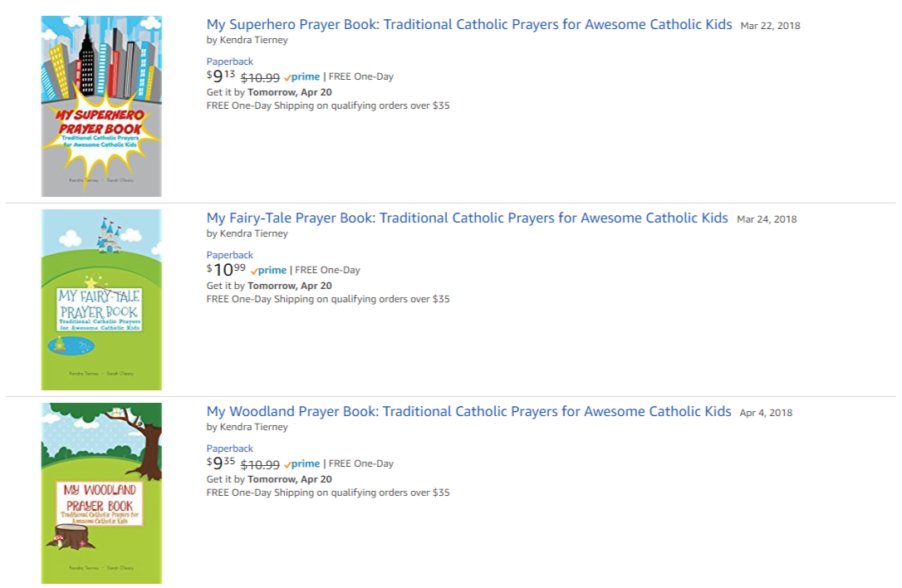Click the $9.13 price of Superhero book
Screen dimensions: 902x588
[221, 76]
